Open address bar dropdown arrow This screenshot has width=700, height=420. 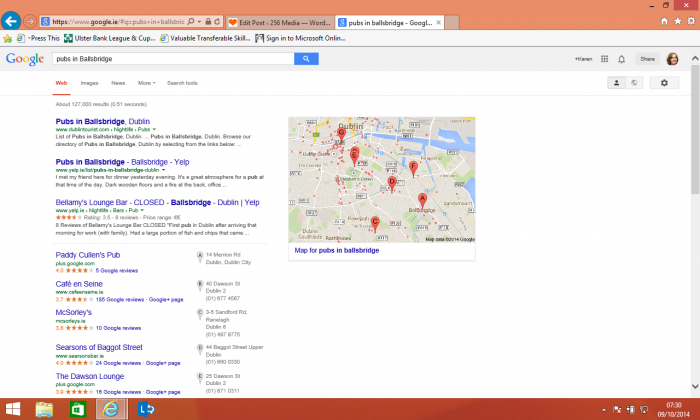(x=200, y=21)
